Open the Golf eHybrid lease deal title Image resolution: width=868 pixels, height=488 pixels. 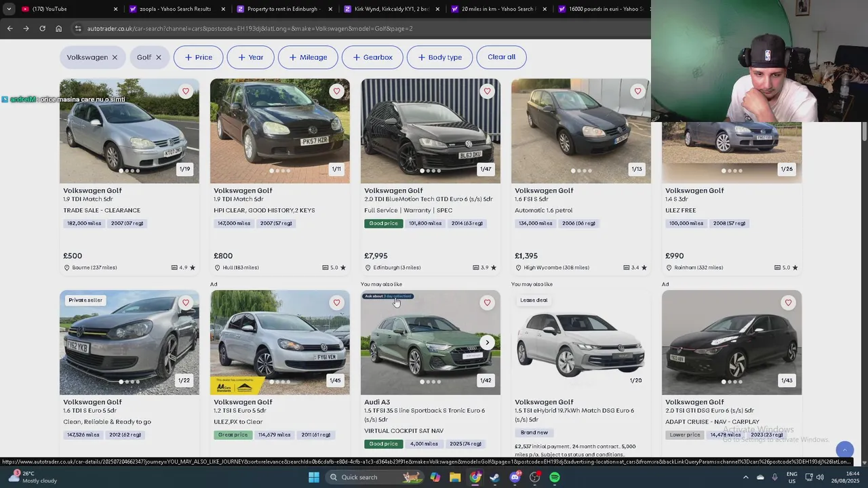tap(544, 402)
